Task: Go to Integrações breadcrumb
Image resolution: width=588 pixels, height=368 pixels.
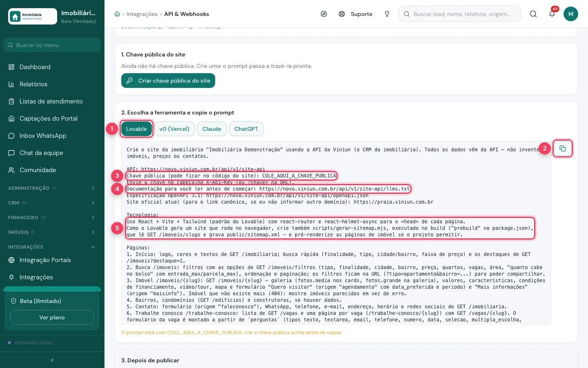Action: coord(142,14)
